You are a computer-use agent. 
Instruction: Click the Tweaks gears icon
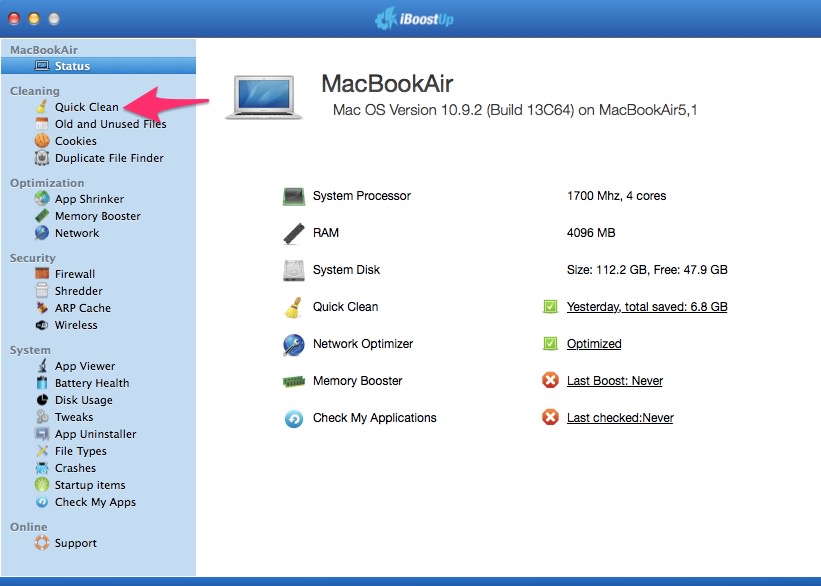[42, 417]
